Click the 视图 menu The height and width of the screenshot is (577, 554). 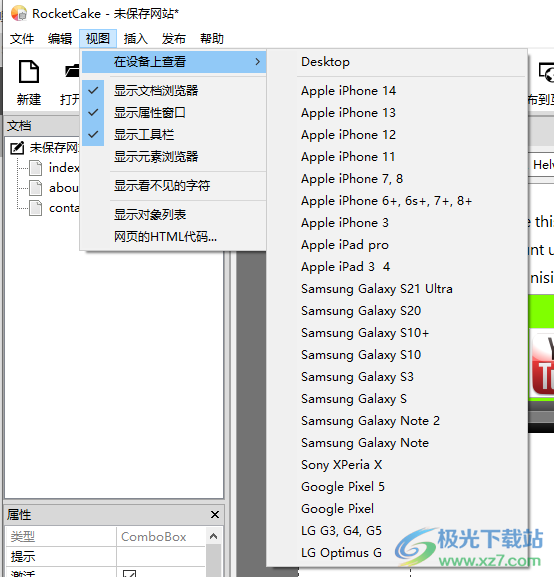point(98,38)
